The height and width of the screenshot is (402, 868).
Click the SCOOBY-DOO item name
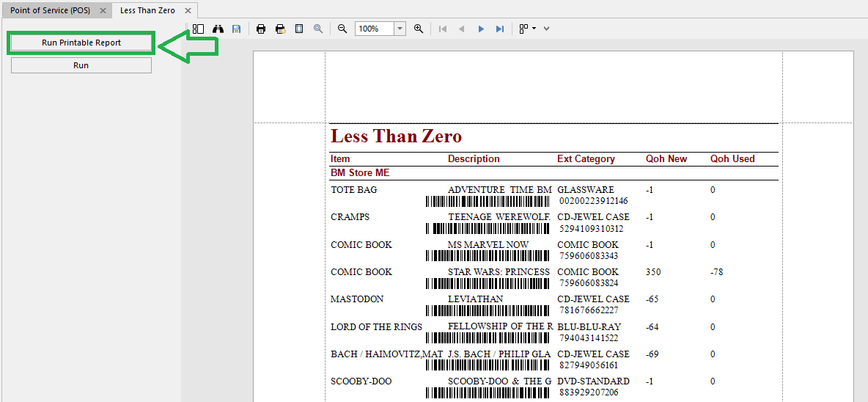(x=361, y=381)
